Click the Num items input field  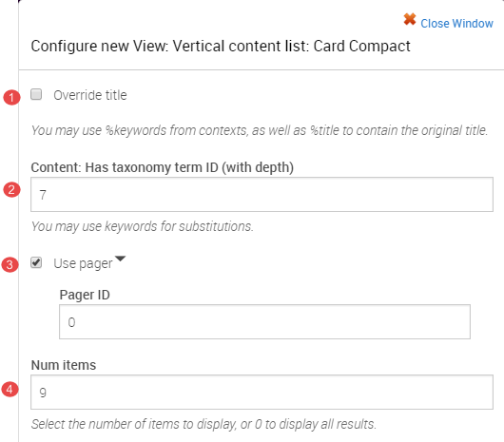click(262, 392)
